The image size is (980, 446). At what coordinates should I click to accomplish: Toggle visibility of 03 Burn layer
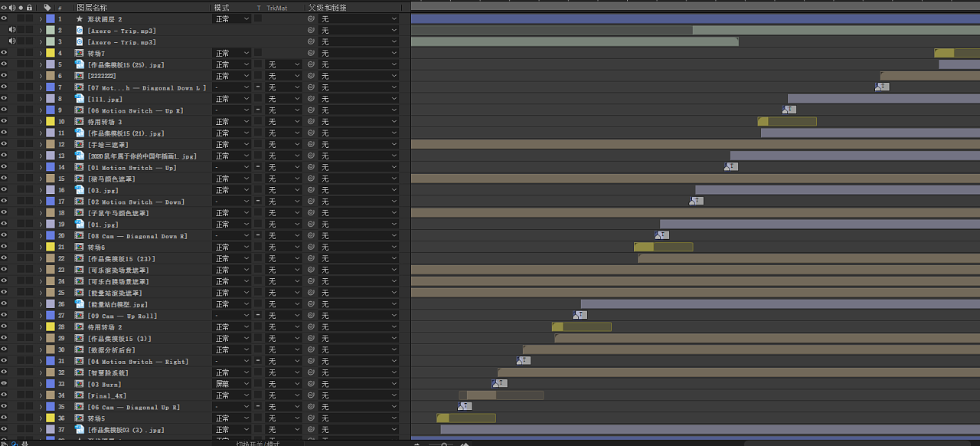coord(4,384)
